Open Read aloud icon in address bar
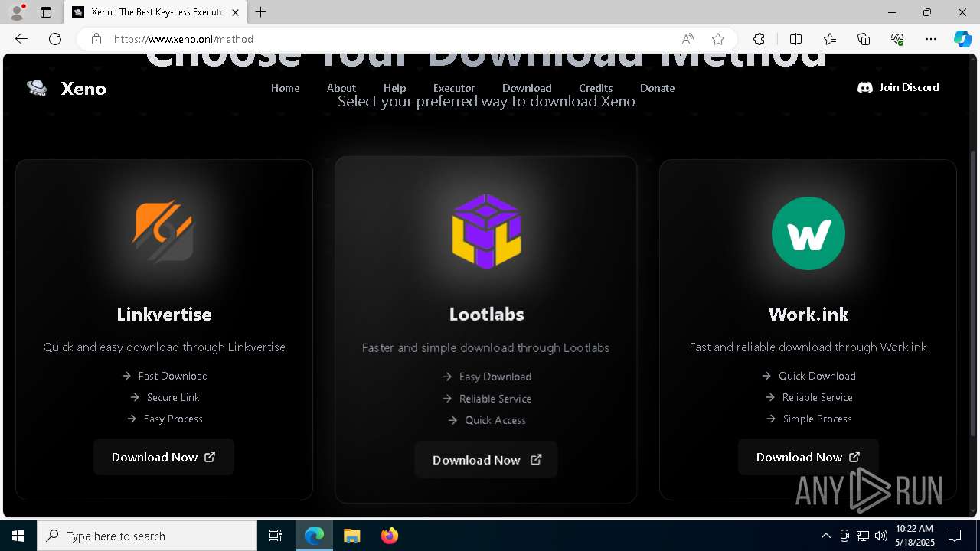 pyautogui.click(x=688, y=39)
